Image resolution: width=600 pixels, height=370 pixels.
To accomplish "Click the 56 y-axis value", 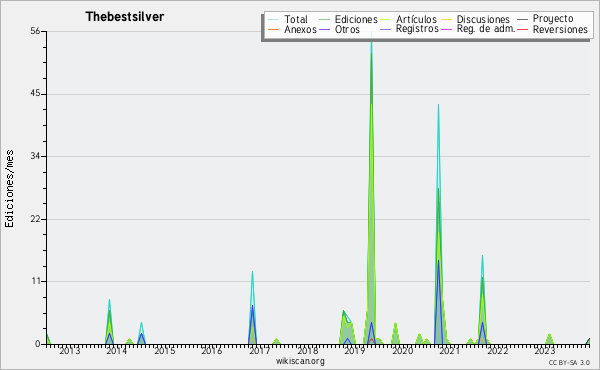I will pos(35,31).
